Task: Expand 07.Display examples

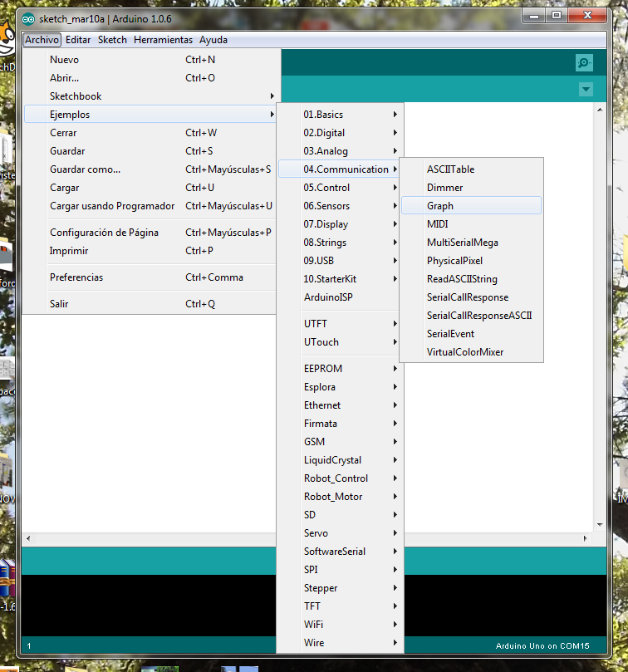Action: coord(340,224)
